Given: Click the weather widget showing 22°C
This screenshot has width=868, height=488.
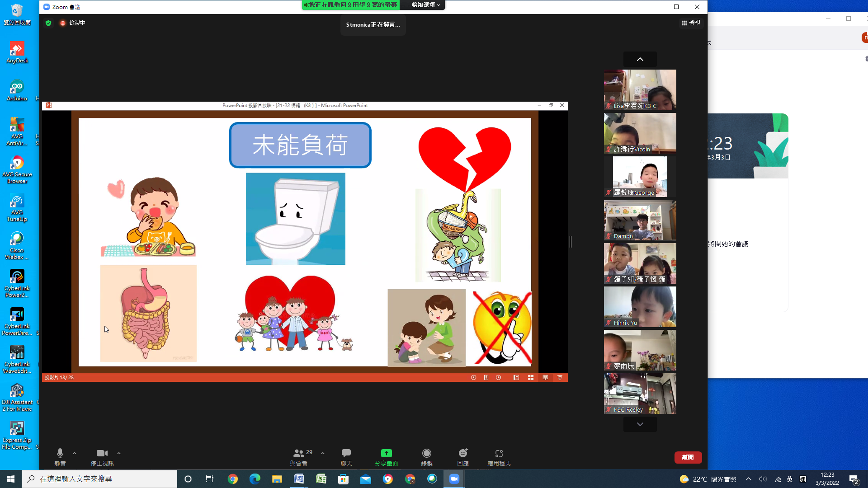Looking at the screenshot, I should tap(708, 479).
